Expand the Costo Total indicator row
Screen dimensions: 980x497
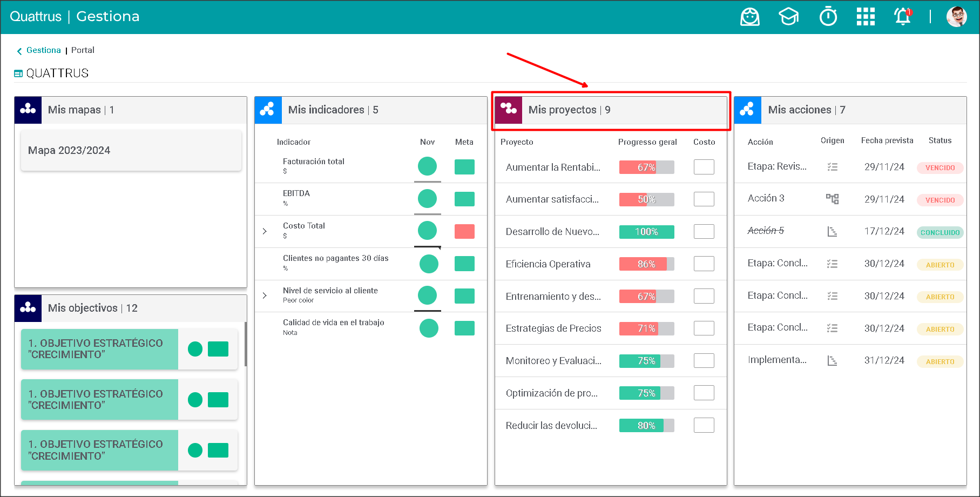point(265,231)
